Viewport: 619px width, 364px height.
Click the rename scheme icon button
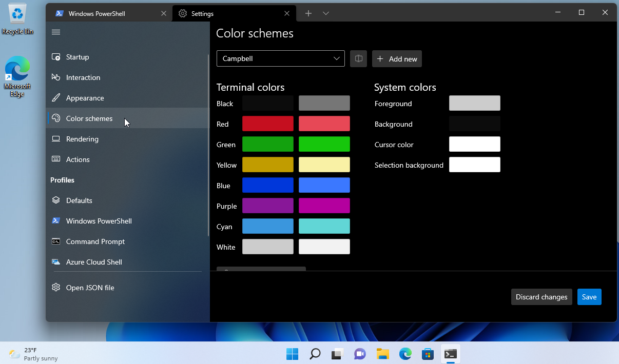click(359, 59)
